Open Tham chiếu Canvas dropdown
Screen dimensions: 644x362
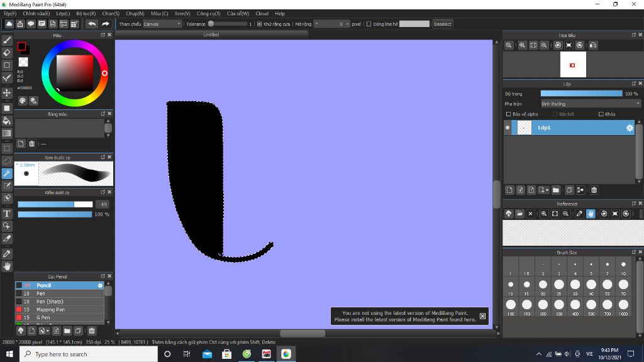tap(162, 25)
